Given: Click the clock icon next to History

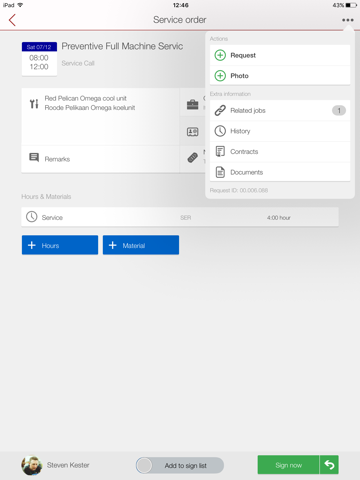Looking at the screenshot, I should [x=220, y=131].
